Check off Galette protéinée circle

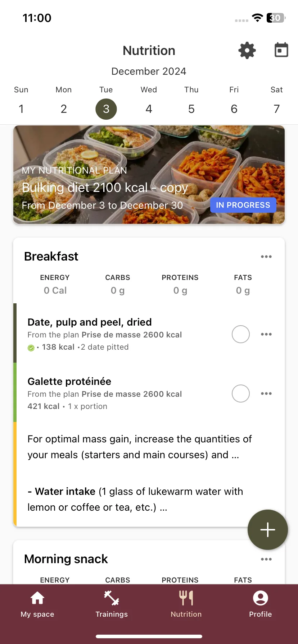tap(241, 394)
